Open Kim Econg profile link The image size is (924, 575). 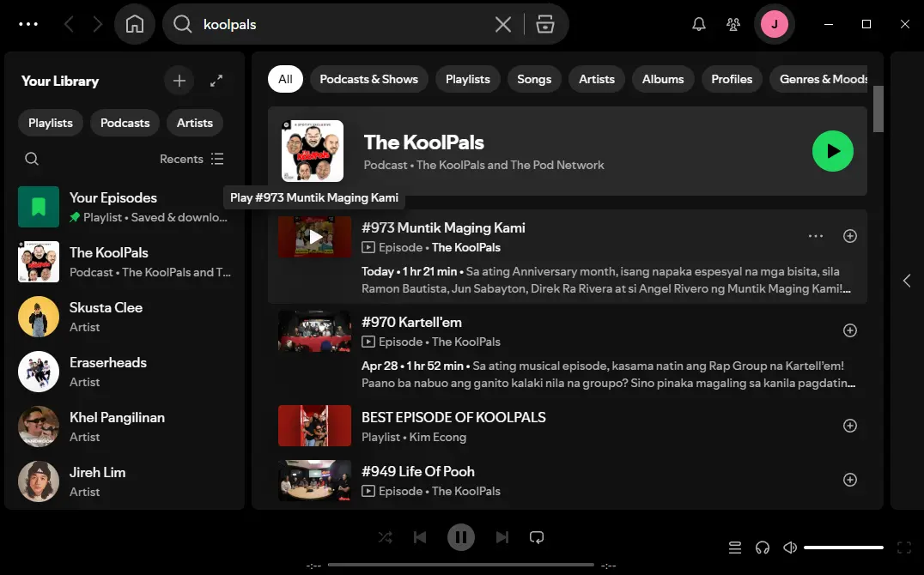point(437,437)
